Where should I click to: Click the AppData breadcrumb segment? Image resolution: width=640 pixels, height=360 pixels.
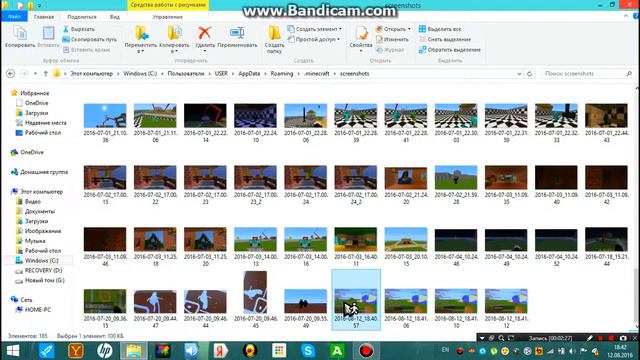point(249,73)
